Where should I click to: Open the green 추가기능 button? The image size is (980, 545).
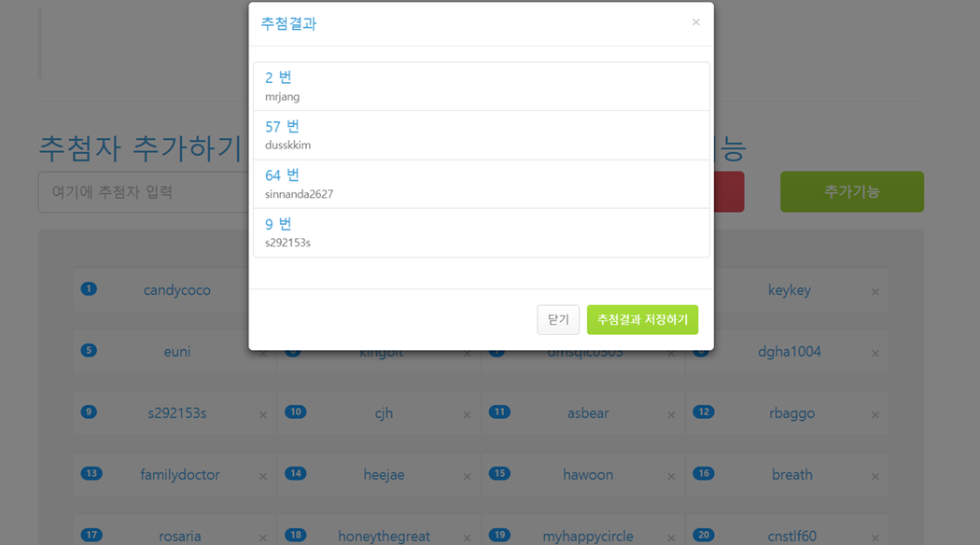coord(852,192)
